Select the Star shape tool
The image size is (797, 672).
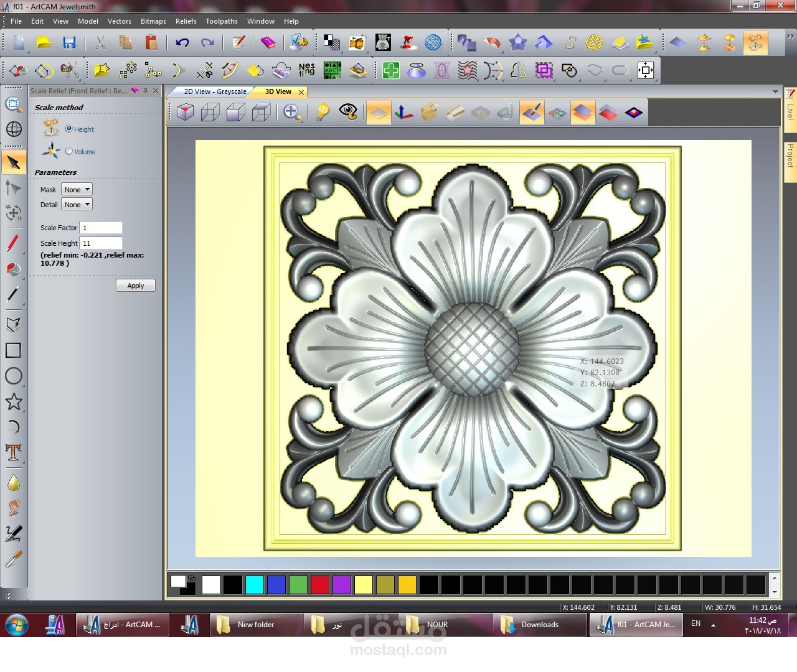coord(13,401)
